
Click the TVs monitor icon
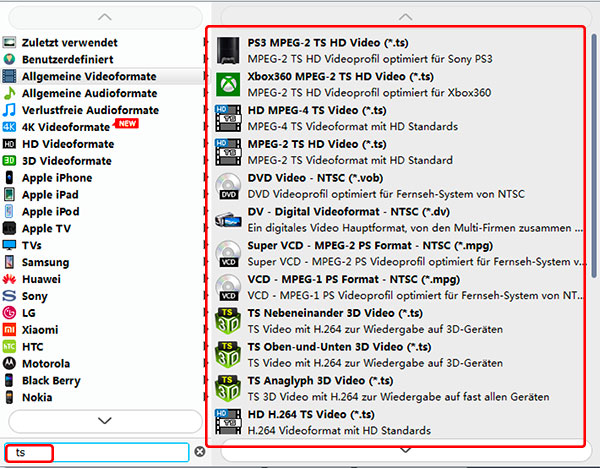pyautogui.click(x=9, y=245)
